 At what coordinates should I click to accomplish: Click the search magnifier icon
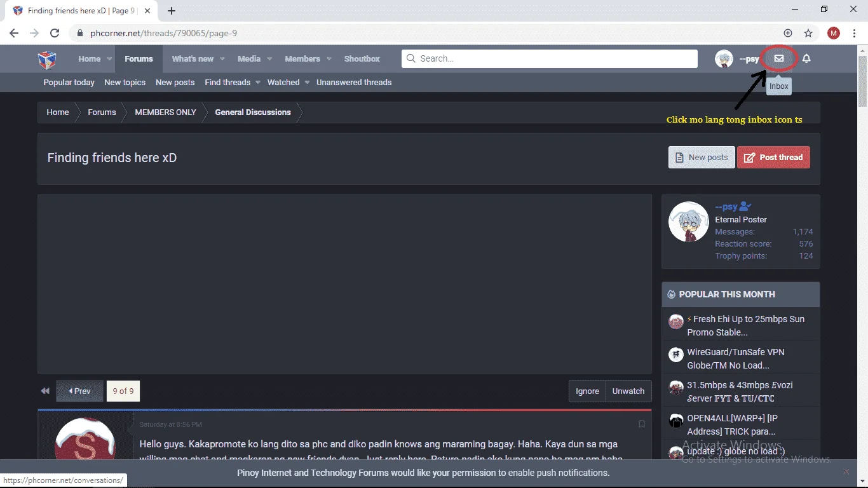[x=410, y=58]
